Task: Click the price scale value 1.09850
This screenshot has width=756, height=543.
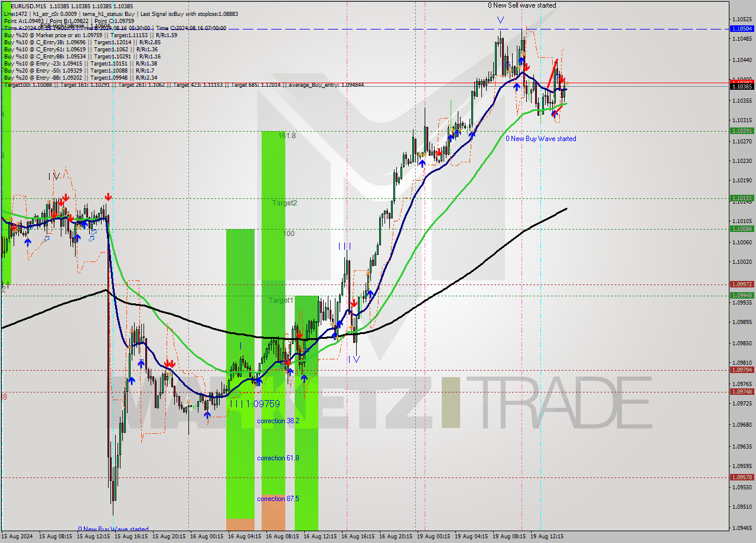Action: 743,343
